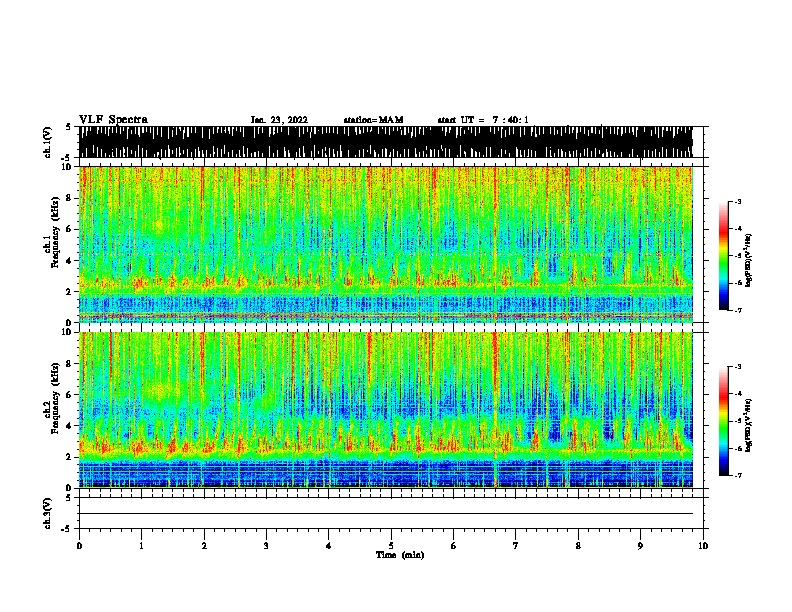This screenshot has width=792, height=612.
Task: Click the ch.1(V) axis "5" tick label
Action: click(x=70, y=127)
